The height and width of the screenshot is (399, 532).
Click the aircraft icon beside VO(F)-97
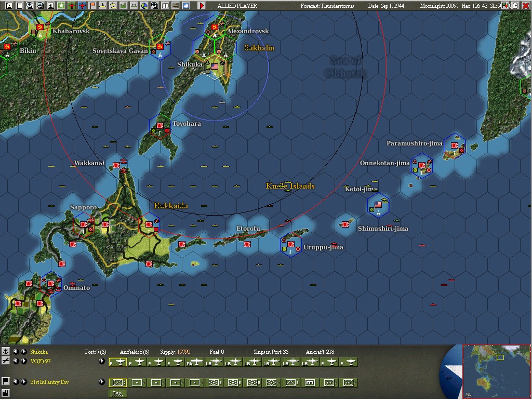point(5,361)
